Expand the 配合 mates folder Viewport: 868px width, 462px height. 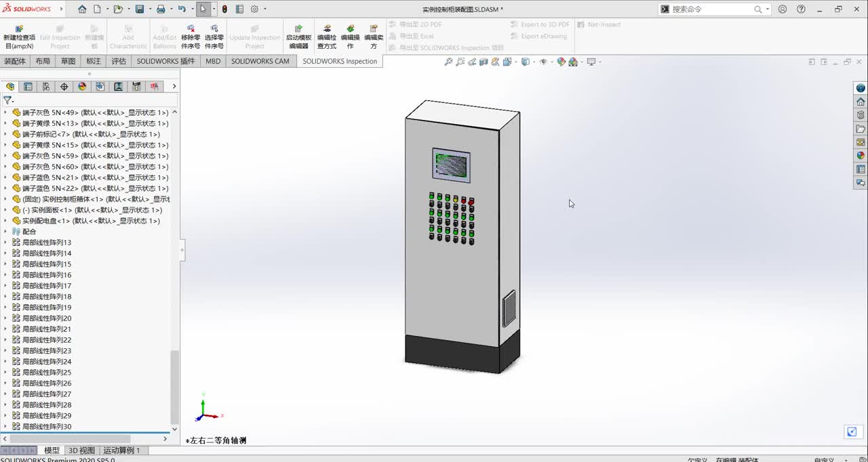(x=5, y=232)
